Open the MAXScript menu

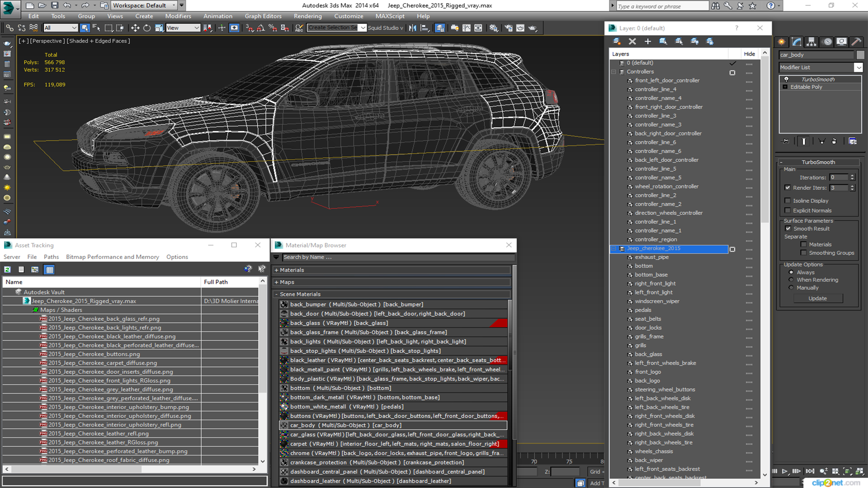390,16
